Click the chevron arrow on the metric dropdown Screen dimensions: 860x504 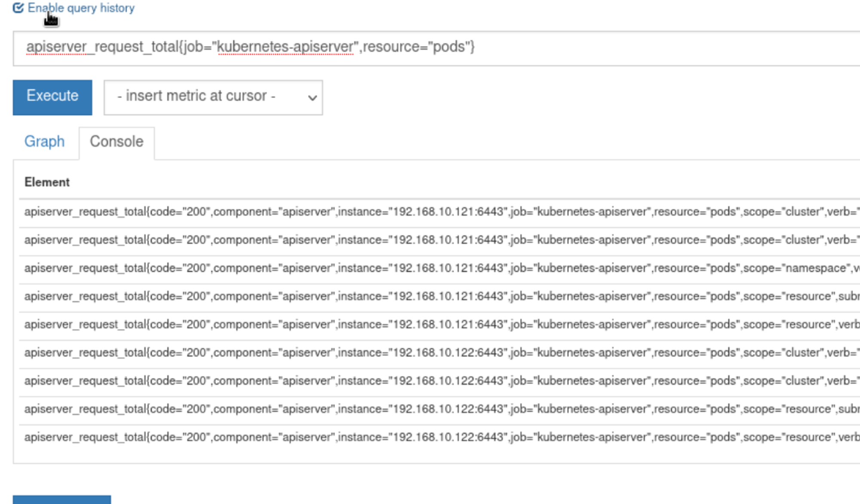pyautogui.click(x=313, y=98)
